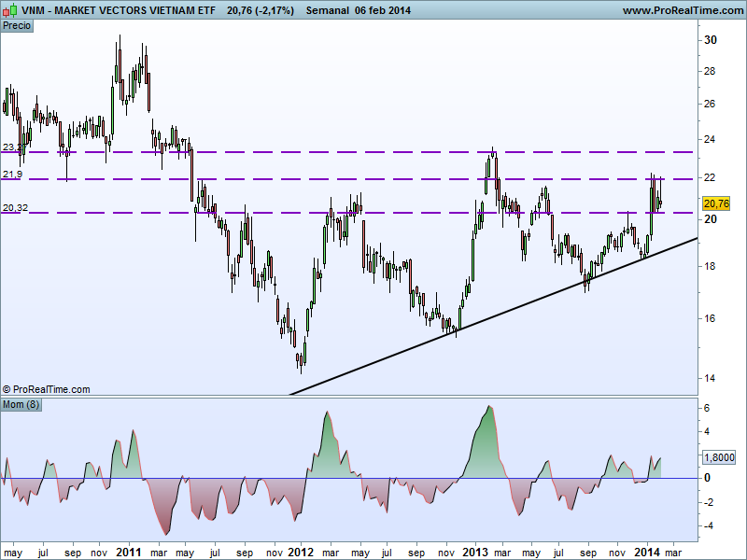Click the Precio panel label

17,26
